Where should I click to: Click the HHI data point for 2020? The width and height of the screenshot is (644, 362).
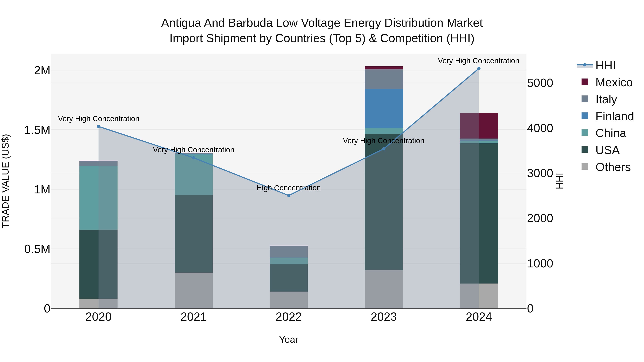[99, 126]
